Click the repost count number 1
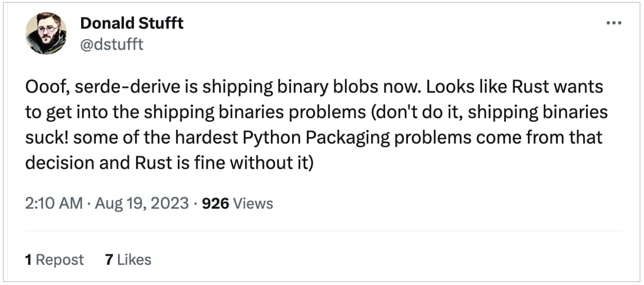 pyautogui.click(x=28, y=260)
